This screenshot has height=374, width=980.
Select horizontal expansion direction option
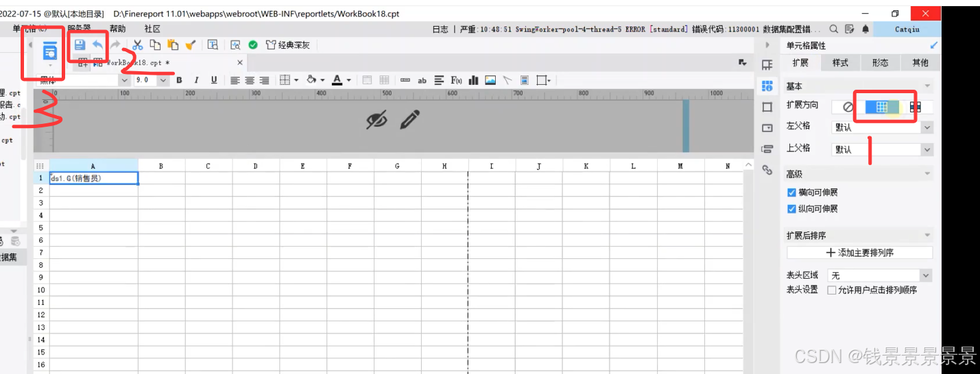pos(916,107)
